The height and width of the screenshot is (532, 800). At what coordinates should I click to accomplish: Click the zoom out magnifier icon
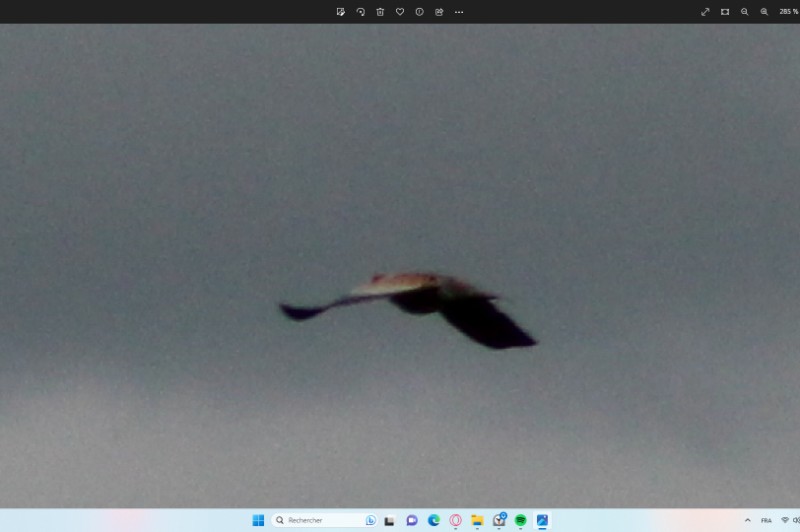(745, 12)
